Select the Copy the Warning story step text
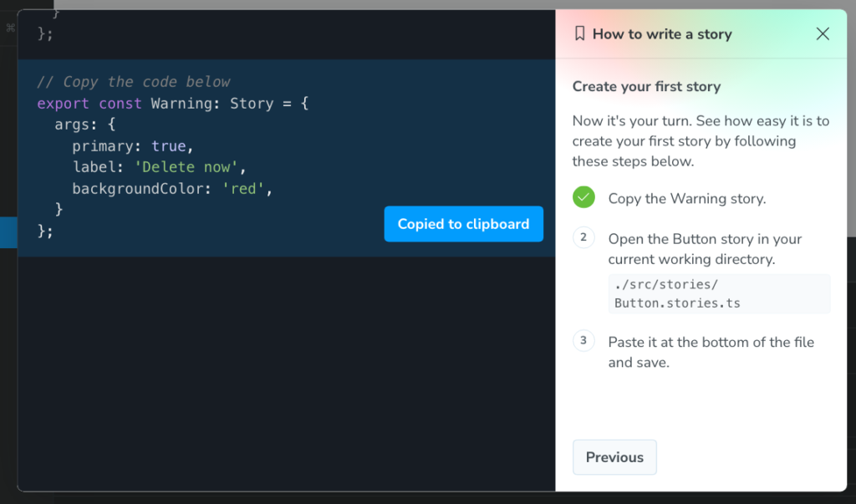Viewport: 856px width, 504px height. click(686, 199)
